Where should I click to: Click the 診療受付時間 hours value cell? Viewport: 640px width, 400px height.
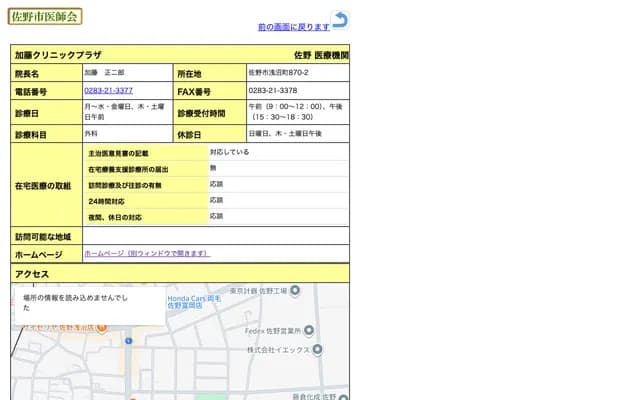tap(298, 112)
